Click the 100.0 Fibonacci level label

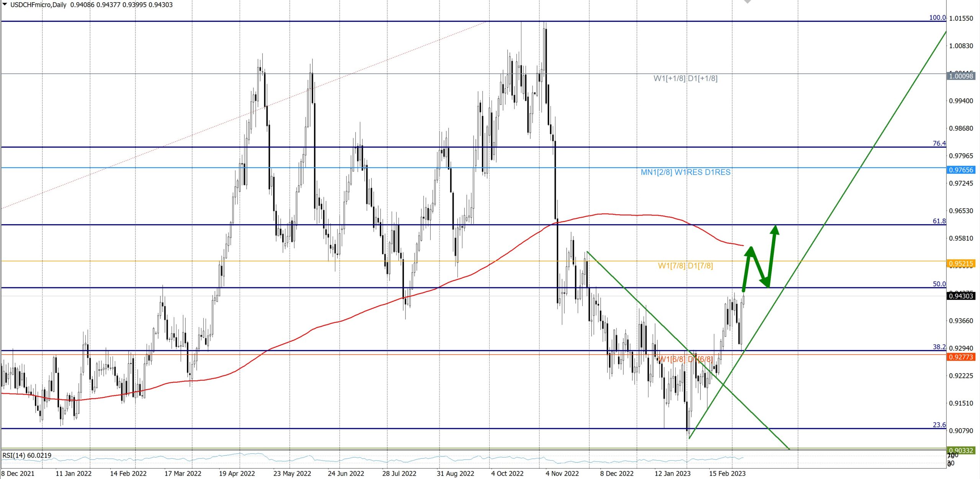point(937,18)
